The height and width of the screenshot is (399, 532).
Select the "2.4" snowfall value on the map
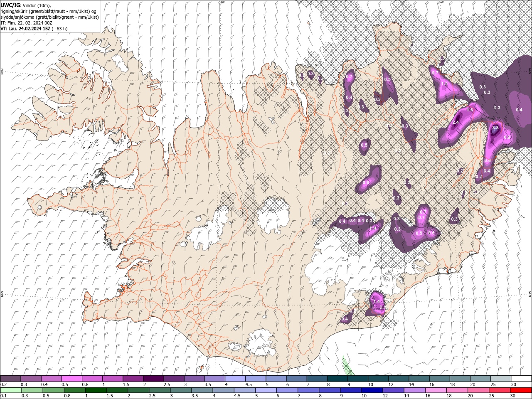tap(456, 123)
